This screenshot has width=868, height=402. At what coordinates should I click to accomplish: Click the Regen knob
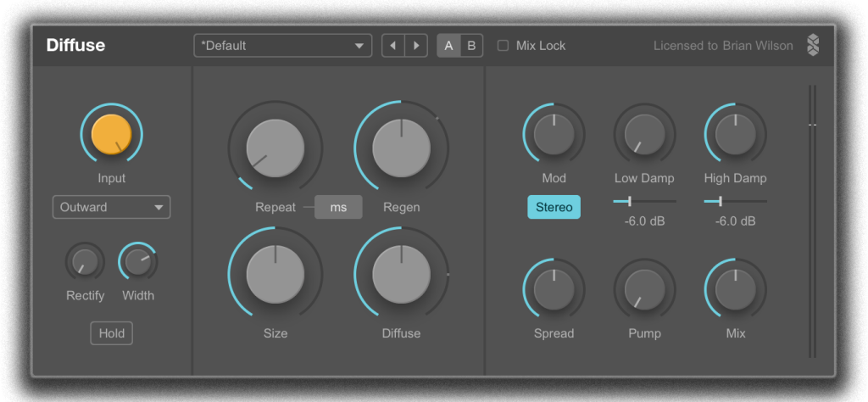(401, 148)
